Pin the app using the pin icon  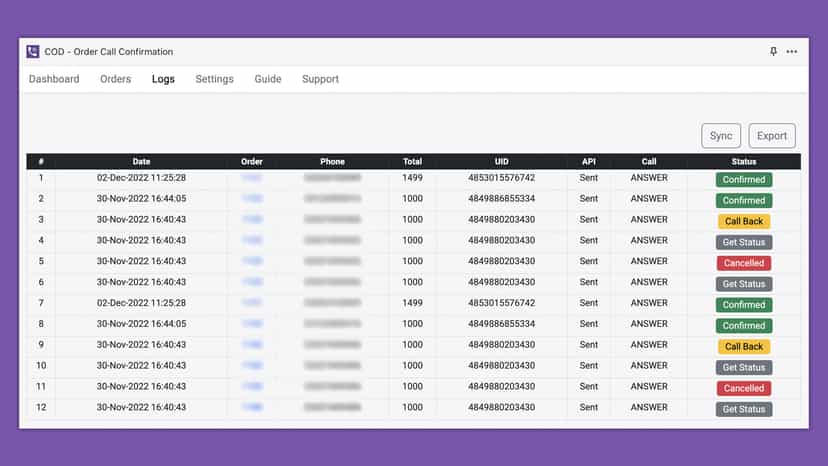click(x=773, y=51)
